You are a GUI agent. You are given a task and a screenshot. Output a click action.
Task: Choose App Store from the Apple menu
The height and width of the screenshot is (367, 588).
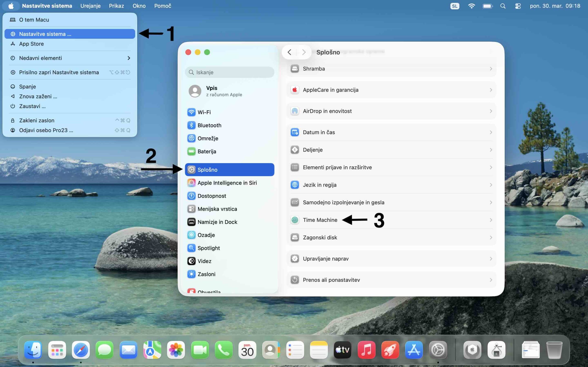pyautogui.click(x=32, y=44)
